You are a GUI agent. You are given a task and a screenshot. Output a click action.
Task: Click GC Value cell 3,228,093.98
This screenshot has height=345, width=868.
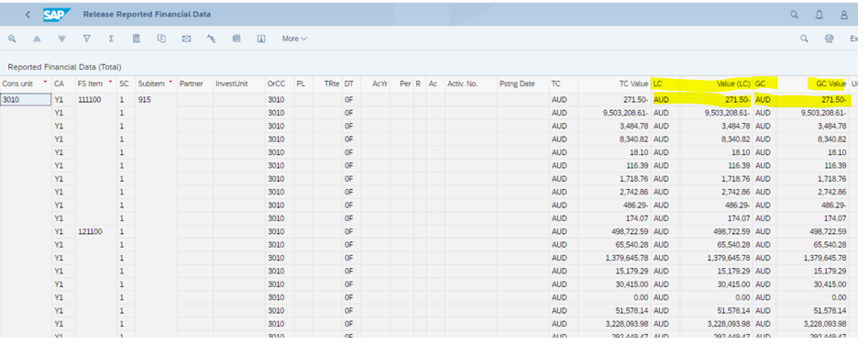tap(812, 323)
